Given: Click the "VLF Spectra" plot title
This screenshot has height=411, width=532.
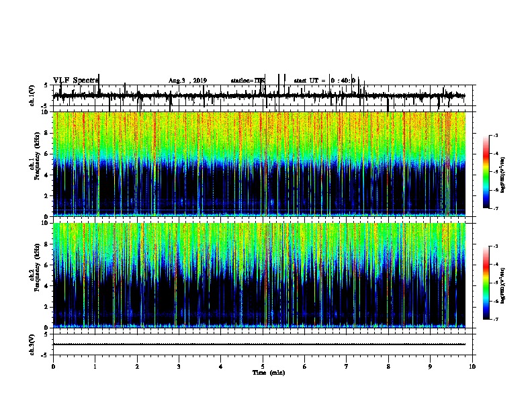Looking at the screenshot, I should 76,81.
